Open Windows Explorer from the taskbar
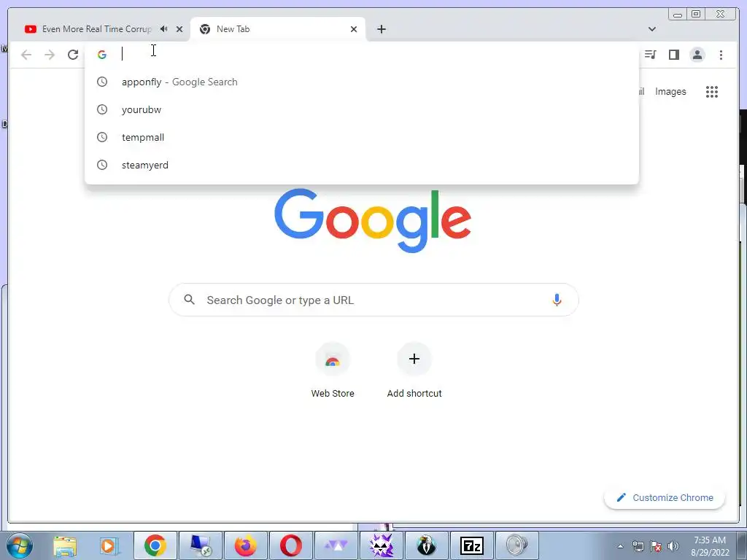The image size is (747, 560). [x=65, y=545]
